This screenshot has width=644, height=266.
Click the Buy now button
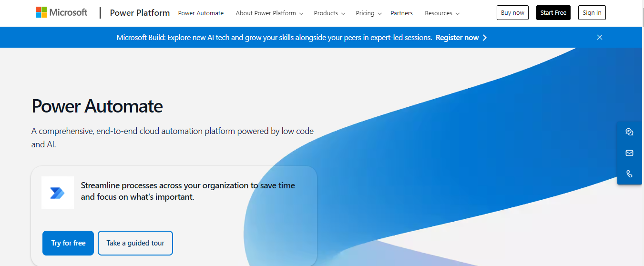click(512, 13)
